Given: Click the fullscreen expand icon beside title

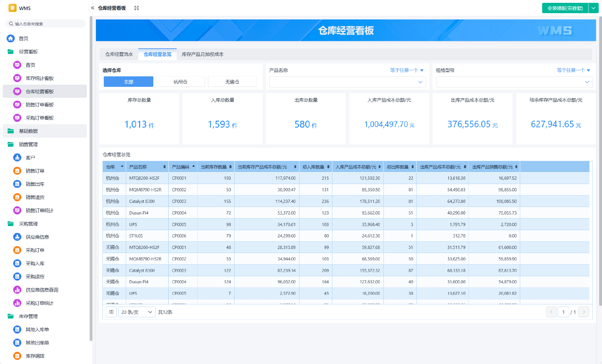Looking at the screenshot, I should pyautogui.click(x=136, y=8).
